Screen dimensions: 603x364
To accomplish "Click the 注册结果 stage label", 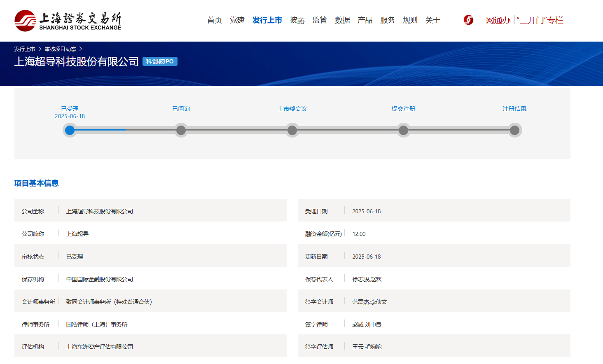I will pyautogui.click(x=515, y=109).
